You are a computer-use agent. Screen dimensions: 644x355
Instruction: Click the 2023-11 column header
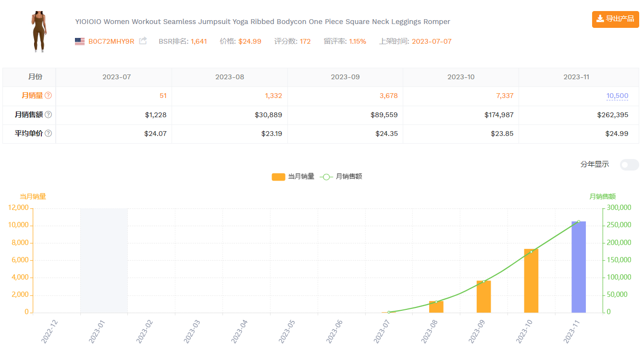[x=576, y=77]
